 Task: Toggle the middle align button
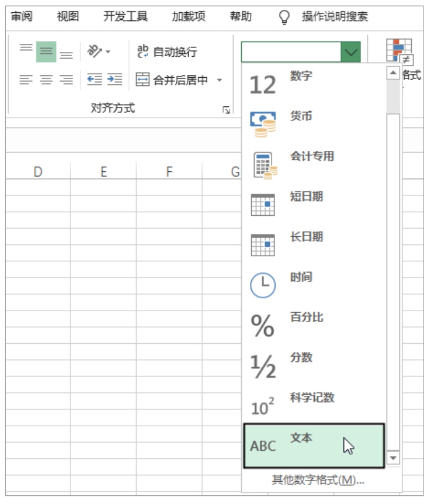(46, 51)
